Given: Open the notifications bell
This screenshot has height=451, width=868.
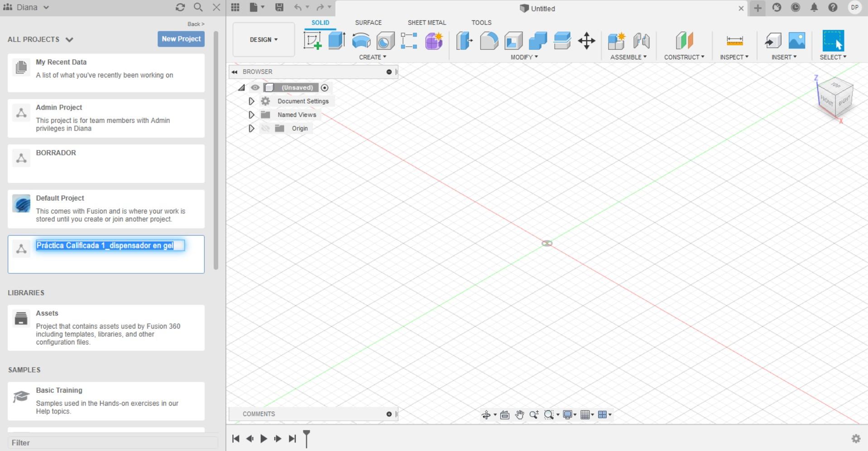Looking at the screenshot, I should pos(814,8).
